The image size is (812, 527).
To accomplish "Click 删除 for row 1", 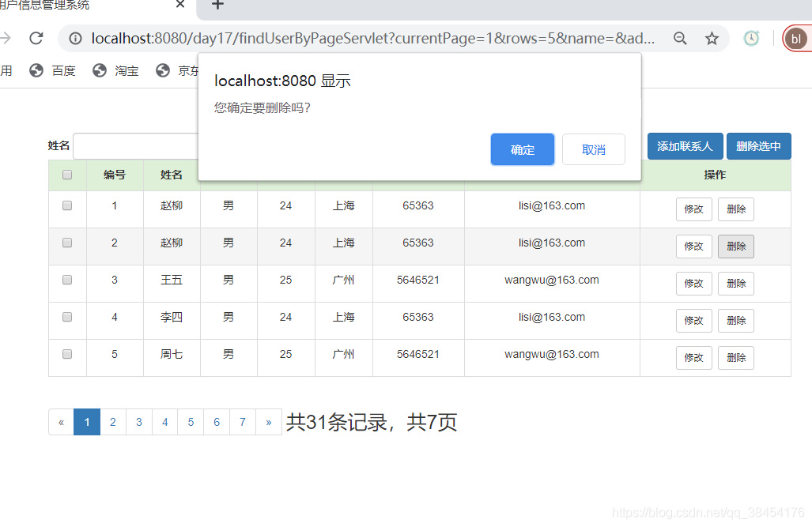I will 736,209.
